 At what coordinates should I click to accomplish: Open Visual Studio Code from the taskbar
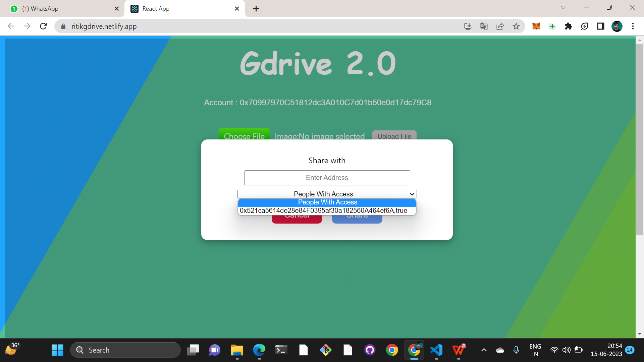[x=436, y=350]
